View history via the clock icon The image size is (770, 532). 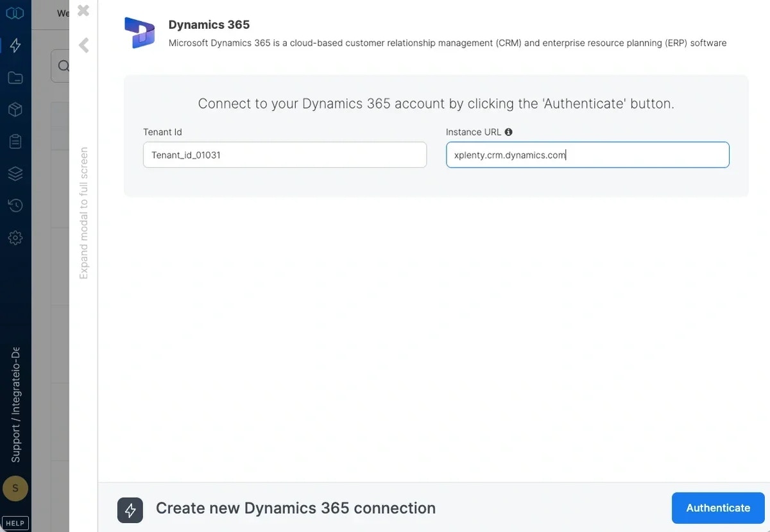15,205
